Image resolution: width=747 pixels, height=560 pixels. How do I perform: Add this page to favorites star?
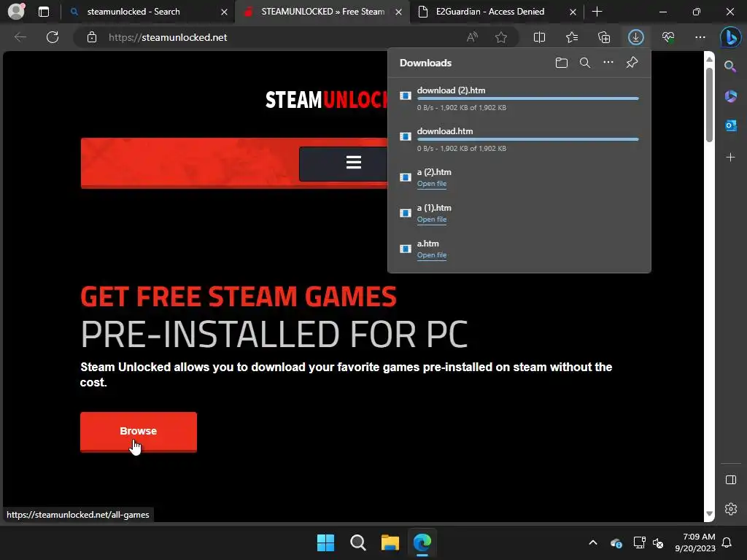[500, 37]
